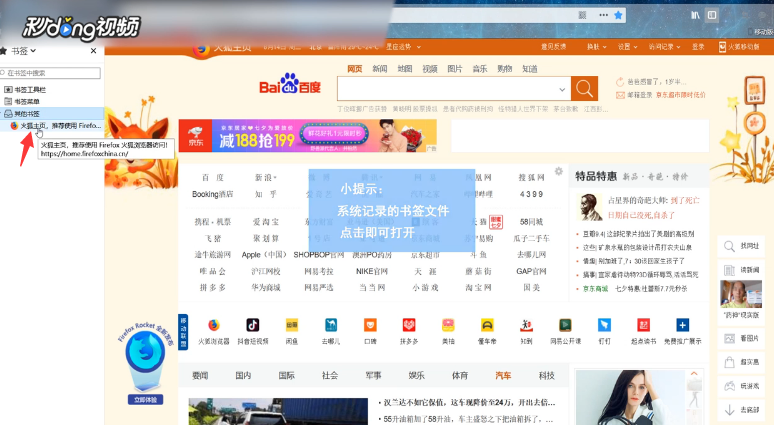Click the blue bookmark star in the address bar
Viewport: 774px width, 425px height.
pos(618,15)
